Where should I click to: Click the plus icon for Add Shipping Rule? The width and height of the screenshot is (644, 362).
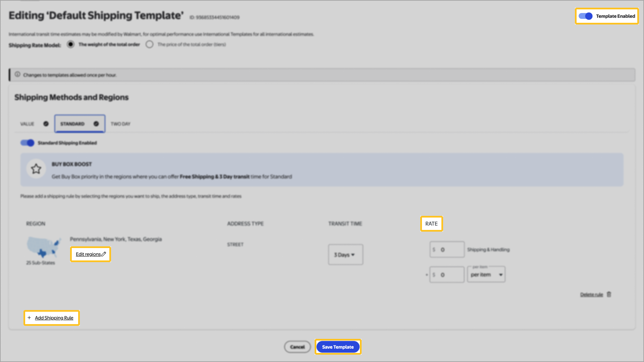tap(29, 318)
